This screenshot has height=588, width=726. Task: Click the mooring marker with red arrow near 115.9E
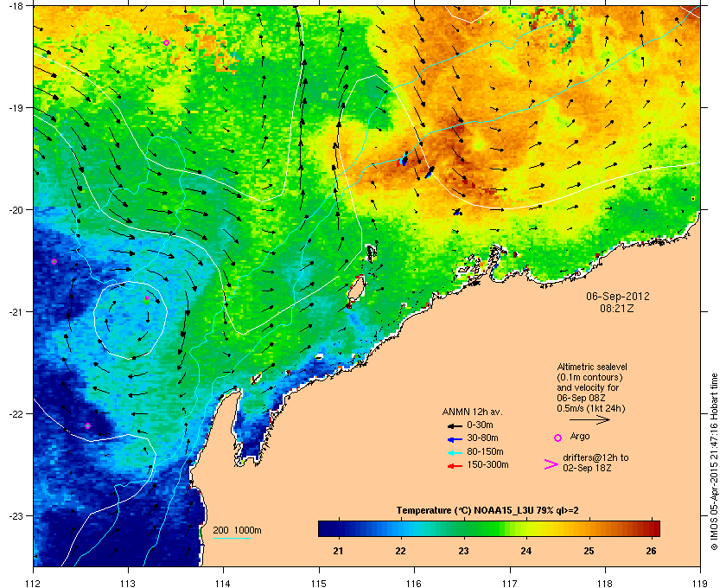click(x=403, y=159)
